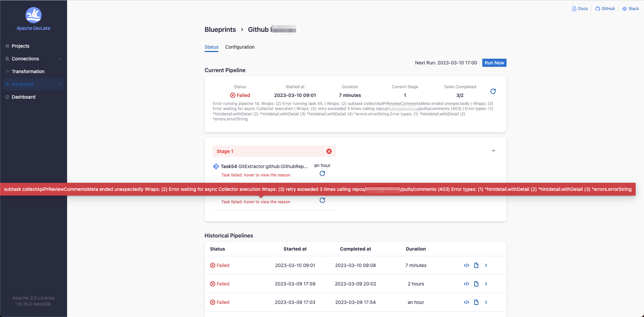This screenshot has width=644, height=317.
Task: Click the Apache 2.0 License text
Action: click(34, 298)
